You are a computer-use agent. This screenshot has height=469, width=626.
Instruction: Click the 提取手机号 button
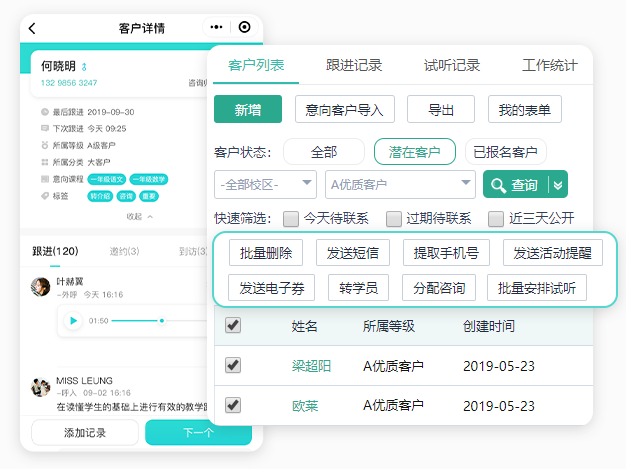click(x=446, y=253)
